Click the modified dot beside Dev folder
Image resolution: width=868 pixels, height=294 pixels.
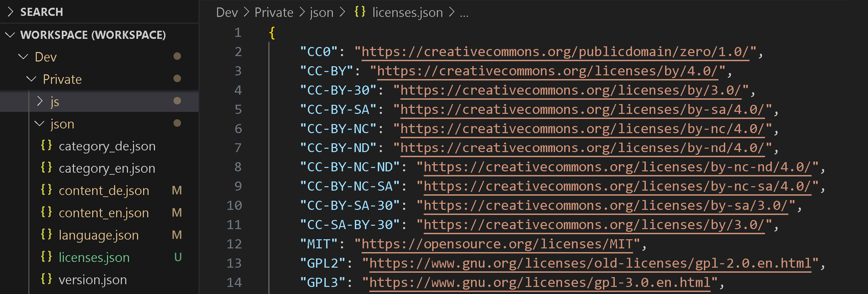pyautogui.click(x=177, y=56)
